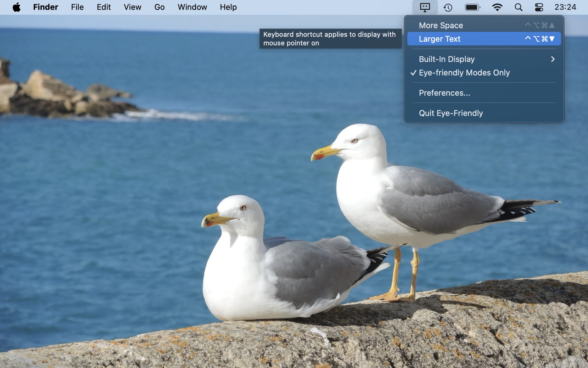Choose More Space menu item
The image size is (588, 368).
(x=441, y=25)
